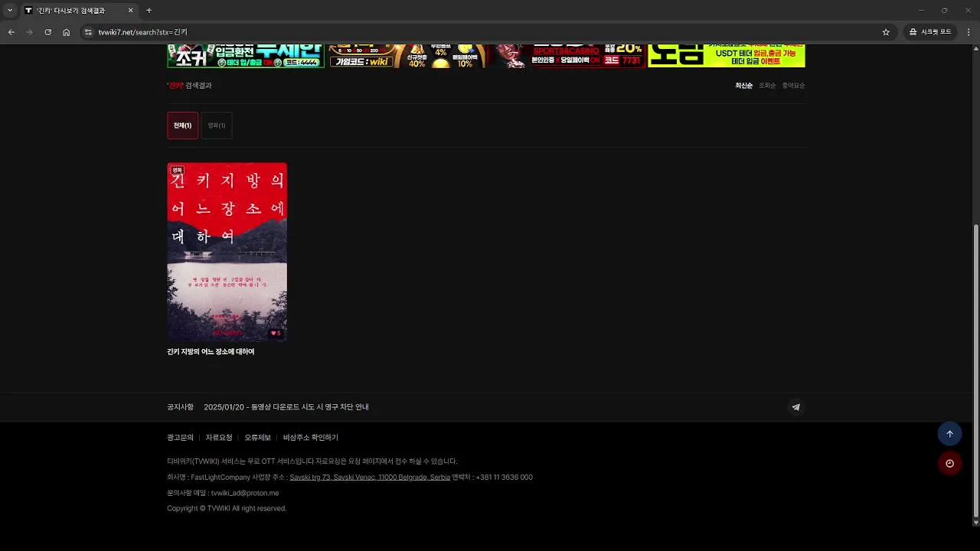Click the red clock history button

[949, 463]
